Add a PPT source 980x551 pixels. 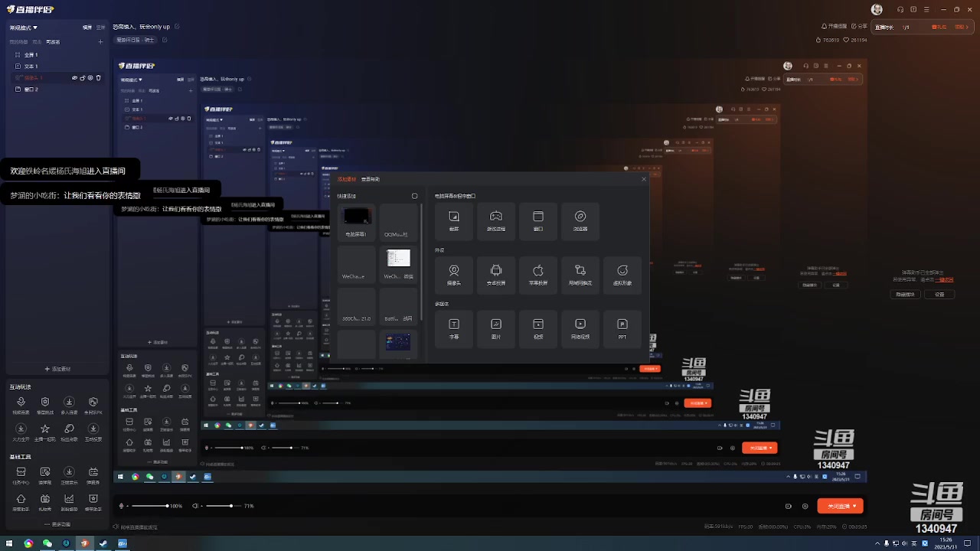(622, 329)
